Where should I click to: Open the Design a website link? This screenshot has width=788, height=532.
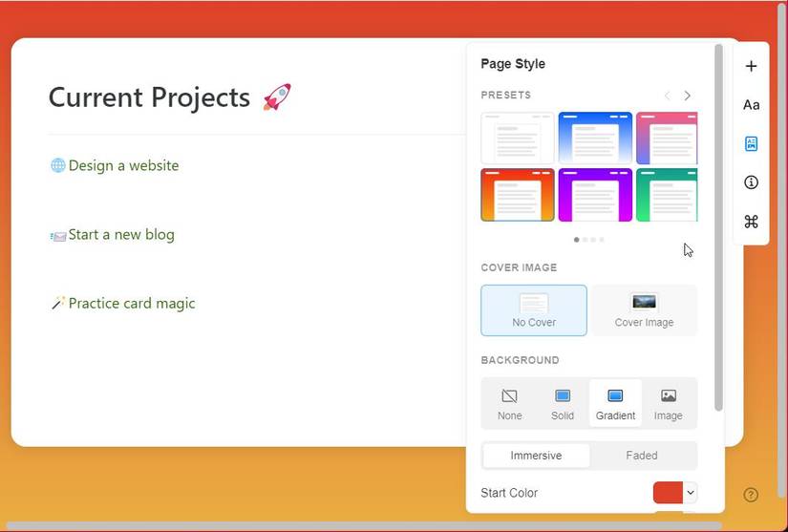point(123,165)
